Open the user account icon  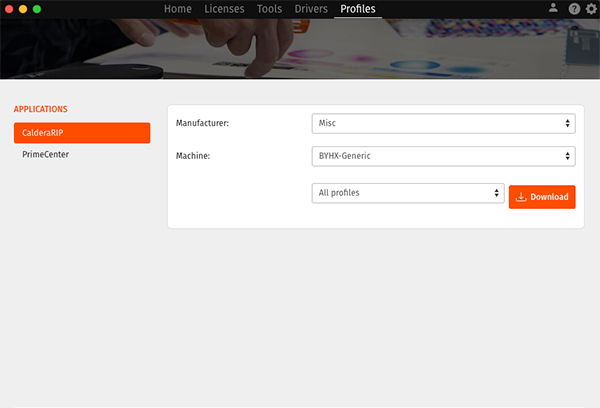click(x=553, y=8)
